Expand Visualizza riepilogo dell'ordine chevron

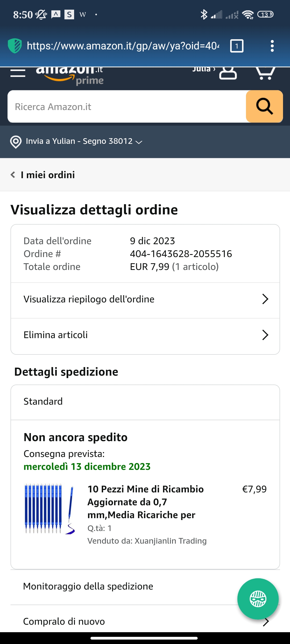click(x=265, y=299)
